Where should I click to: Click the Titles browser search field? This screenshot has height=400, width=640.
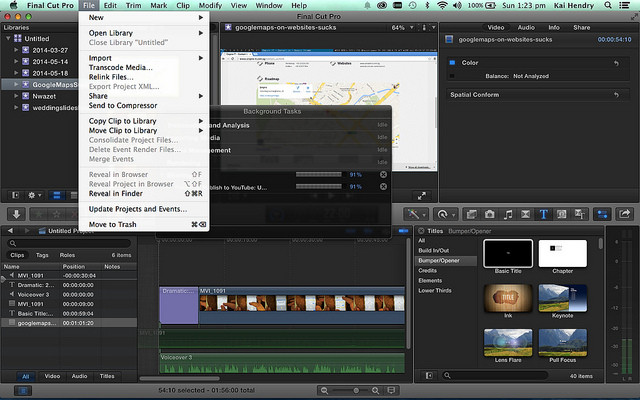tap(495, 376)
